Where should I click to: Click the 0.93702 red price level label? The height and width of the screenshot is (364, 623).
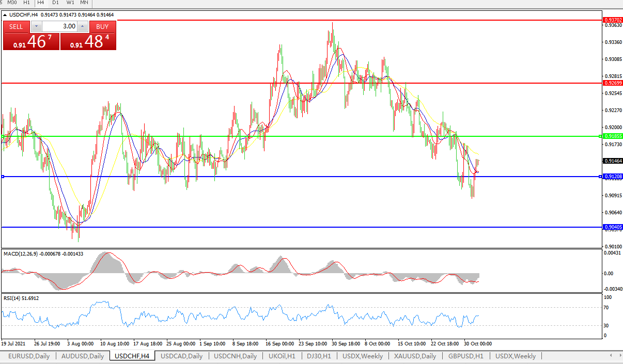[x=613, y=20]
